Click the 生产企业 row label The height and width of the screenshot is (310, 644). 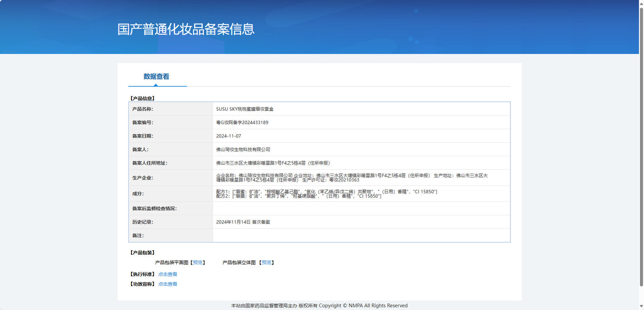143,178
